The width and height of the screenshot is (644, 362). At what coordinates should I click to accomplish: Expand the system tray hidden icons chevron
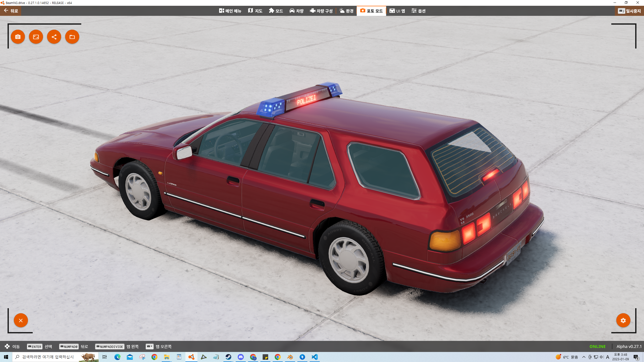tap(584, 357)
